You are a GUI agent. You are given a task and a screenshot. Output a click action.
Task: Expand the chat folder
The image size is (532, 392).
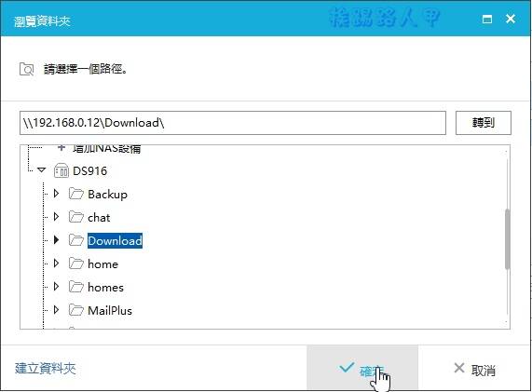[56, 217]
